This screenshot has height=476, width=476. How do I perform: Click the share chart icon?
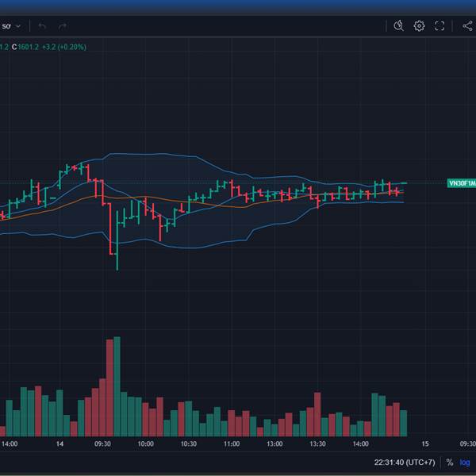(x=467, y=26)
